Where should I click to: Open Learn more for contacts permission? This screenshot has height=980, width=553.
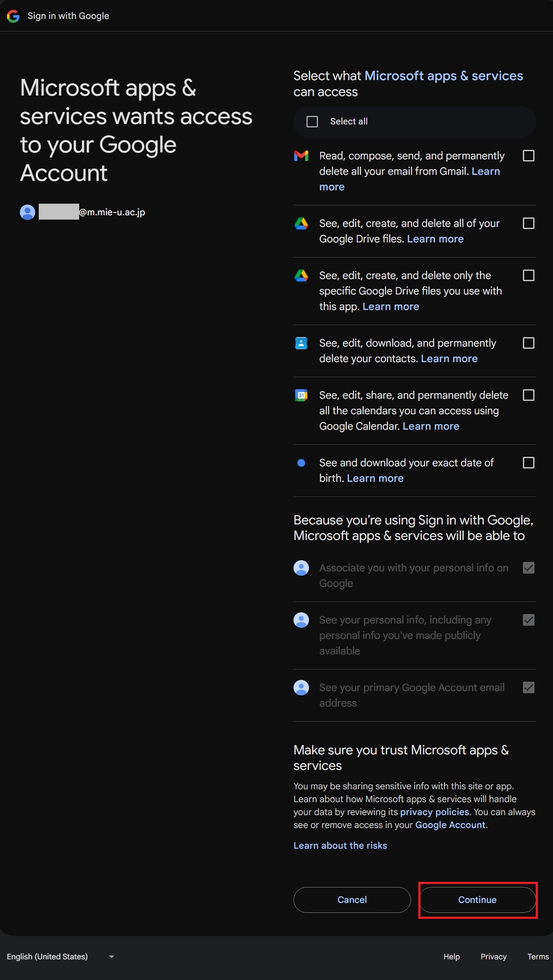click(x=449, y=359)
